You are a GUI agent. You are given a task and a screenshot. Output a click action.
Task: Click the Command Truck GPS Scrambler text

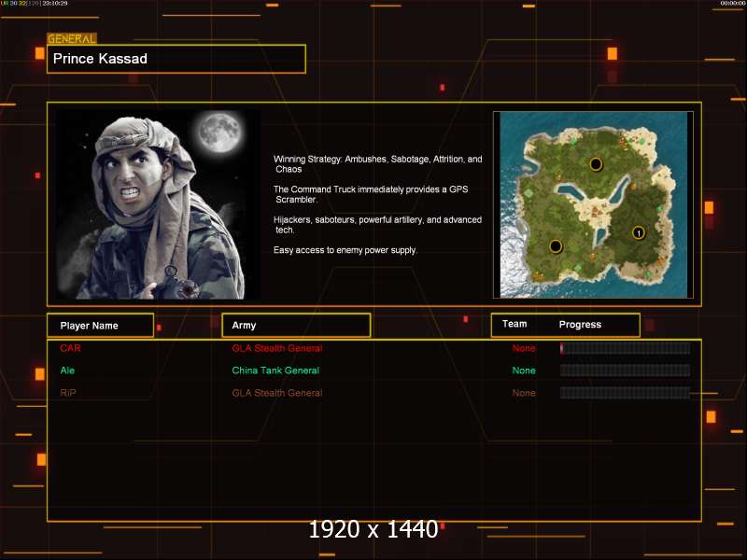click(x=371, y=194)
